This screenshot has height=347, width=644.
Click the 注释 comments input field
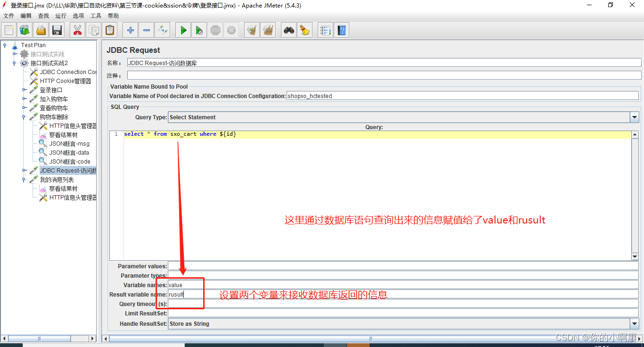point(384,75)
